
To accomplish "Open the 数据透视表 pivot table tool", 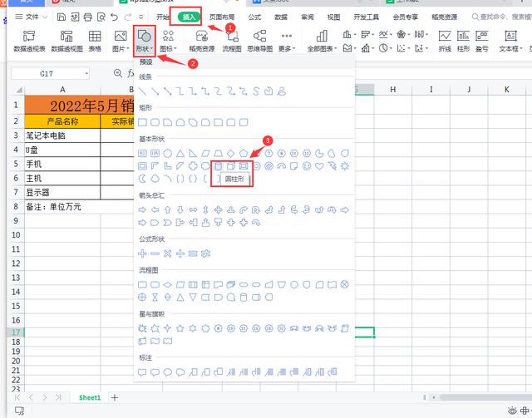I will tap(29, 41).
